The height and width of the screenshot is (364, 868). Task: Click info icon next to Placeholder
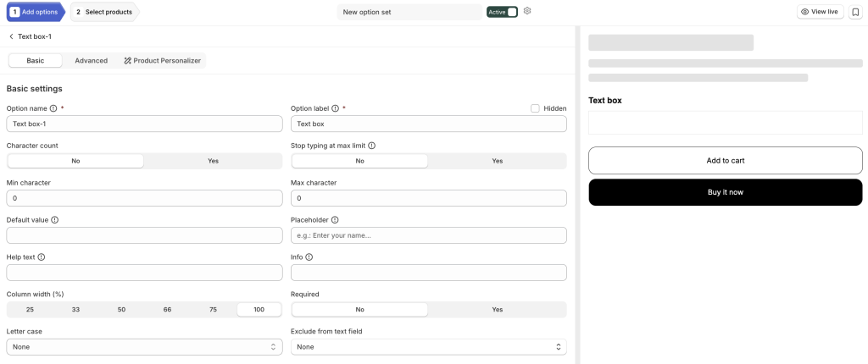tap(335, 219)
